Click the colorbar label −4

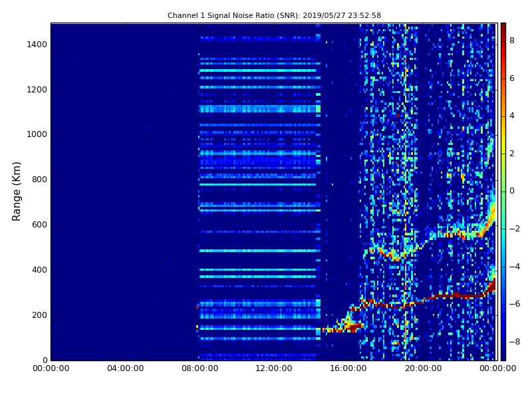pos(515,267)
